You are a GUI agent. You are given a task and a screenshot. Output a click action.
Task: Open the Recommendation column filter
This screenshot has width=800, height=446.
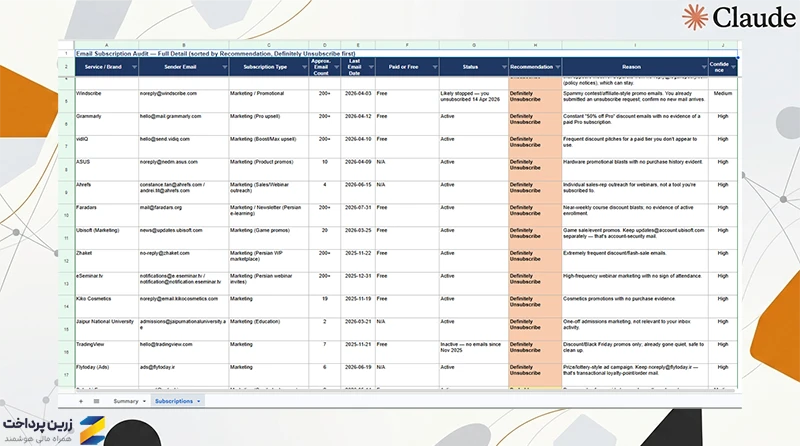click(558, 67)
